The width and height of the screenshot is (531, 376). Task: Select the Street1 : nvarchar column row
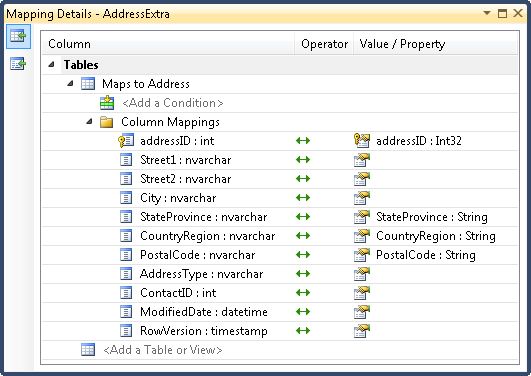pyautogui.click(x=186, y=160)
